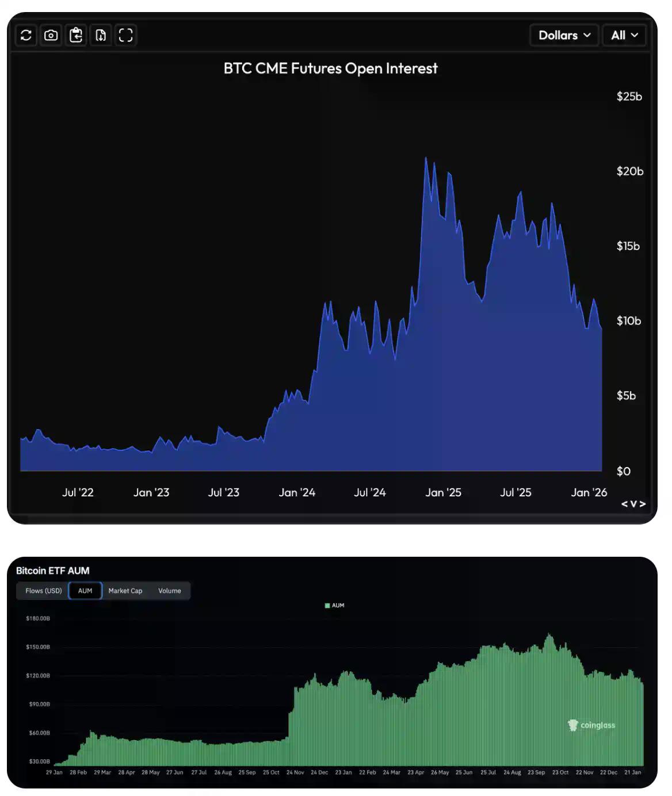Viewport: 672px width, 796px height.
Task: Expand the All time range dropdown
Action: (x=624, y=35)
